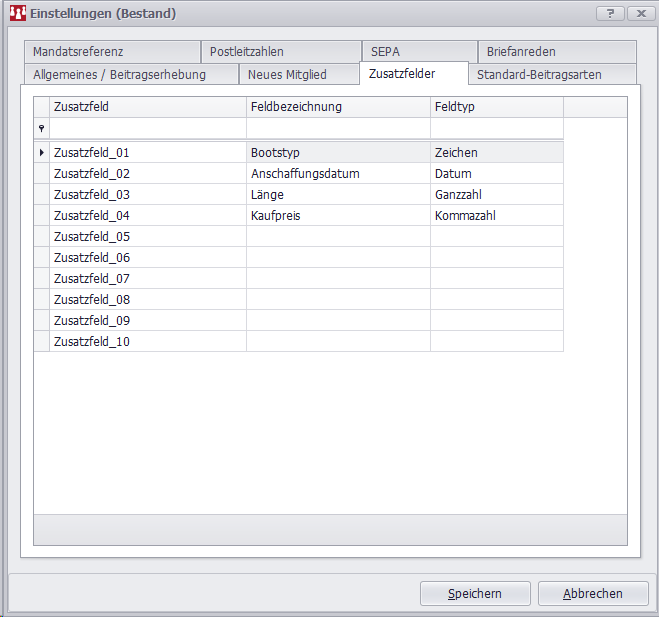
Task: Switch to Neues Mitglied tab
Action: tap(287, 75)
